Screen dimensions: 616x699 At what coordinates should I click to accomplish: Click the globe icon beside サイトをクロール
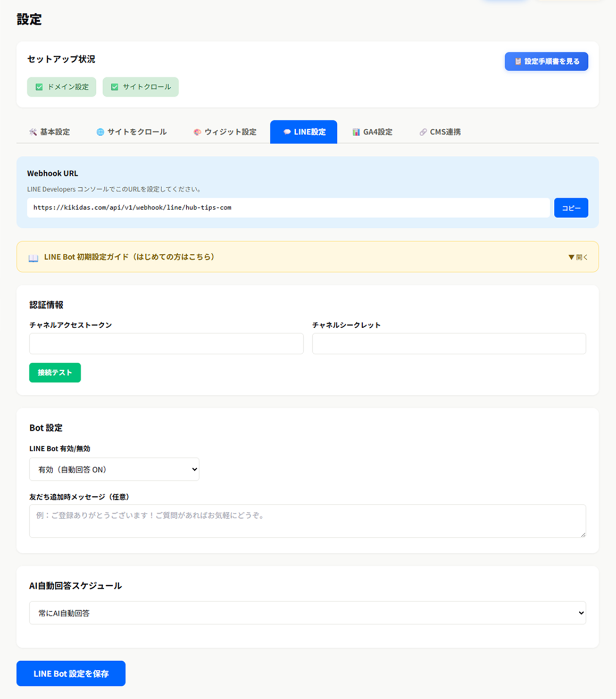click(x=100, y=132)
